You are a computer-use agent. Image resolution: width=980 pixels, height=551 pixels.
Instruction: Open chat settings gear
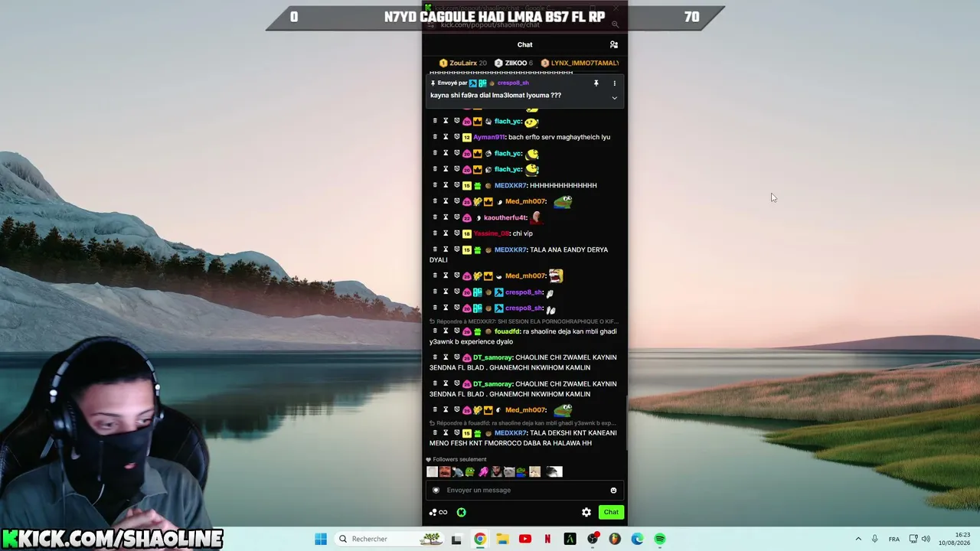click(586, 512)
